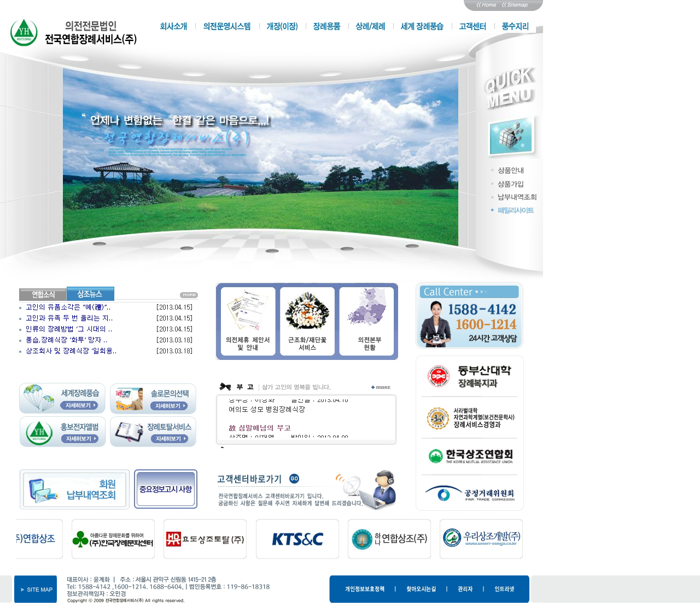This screenshot has width=700, height=611.
Task: Click the 의전제휴 제안서 및 안내 document icon
Action: tap(248, 321)
